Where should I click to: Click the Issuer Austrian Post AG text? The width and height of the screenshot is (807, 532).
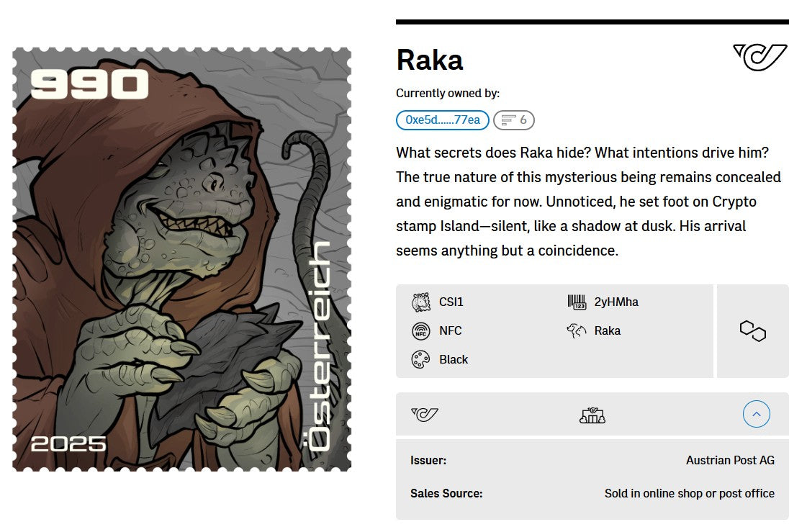(729, 460)
